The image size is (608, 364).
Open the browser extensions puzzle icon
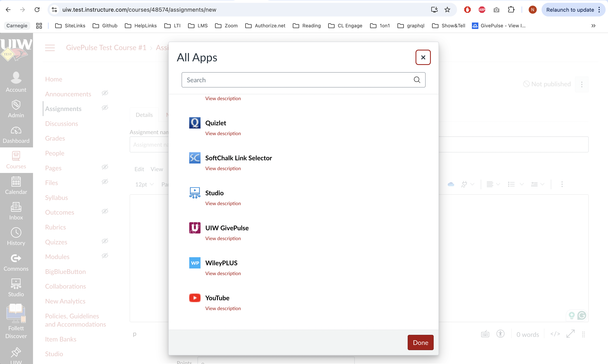click(511, 10)
